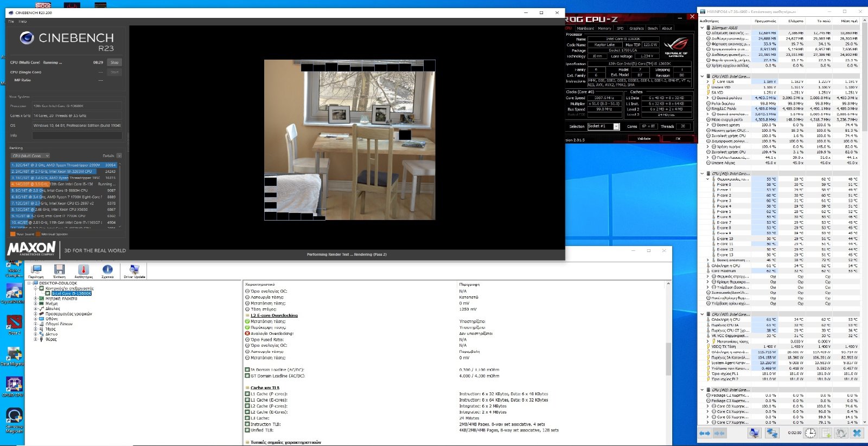
Task: Switch to the SPD tab in CPU-Z
Action: tap(620, 28)
